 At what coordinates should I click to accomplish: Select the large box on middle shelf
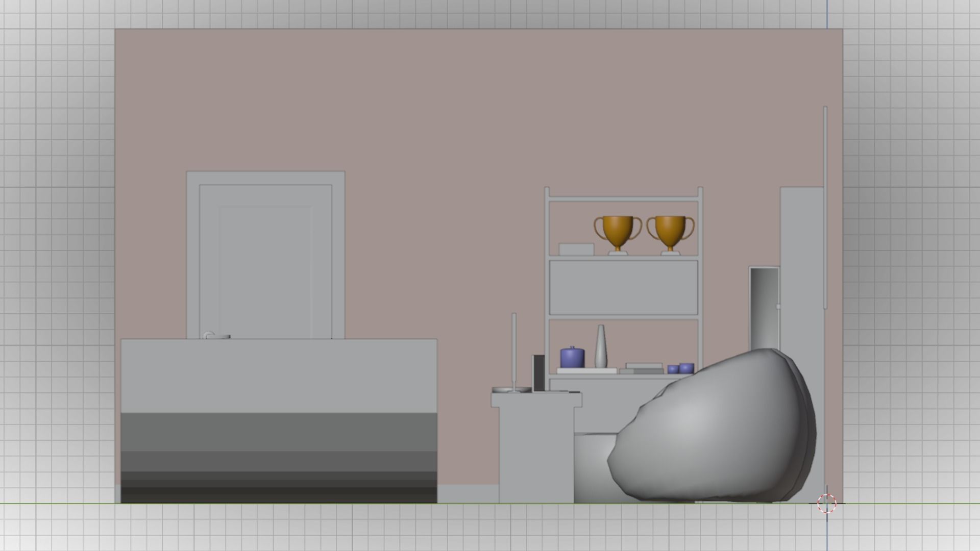coord(623,288)
